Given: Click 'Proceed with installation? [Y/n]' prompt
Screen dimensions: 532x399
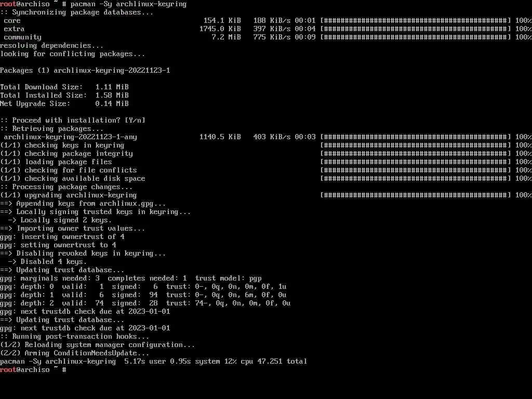Looking at the screenshot, I should click(x=73, y=121).
